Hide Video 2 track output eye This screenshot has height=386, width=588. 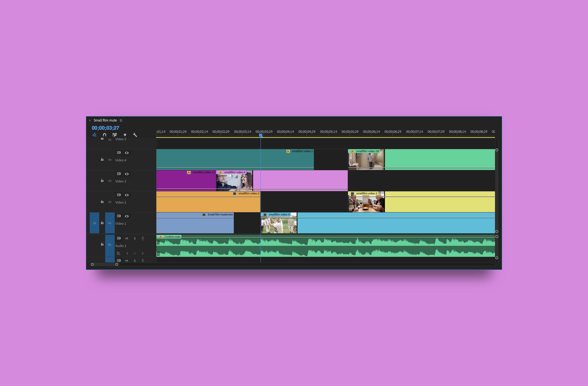pos(127,195)
